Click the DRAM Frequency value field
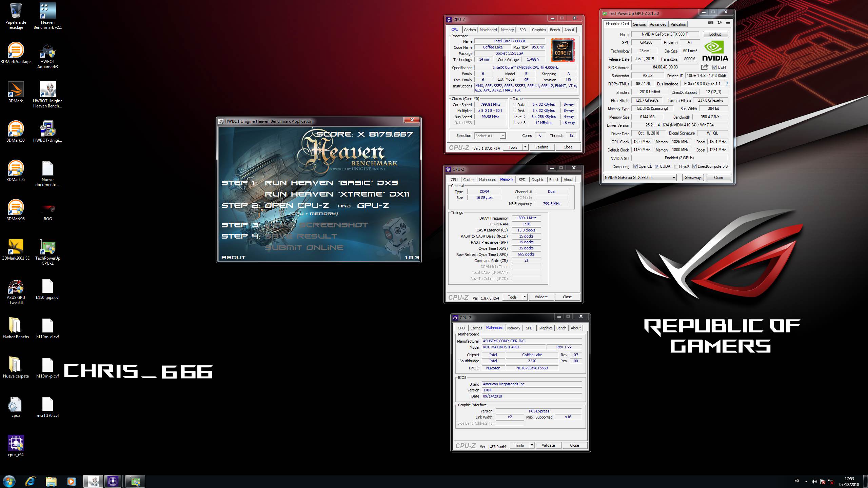The width and height of the screenshot is (868, 488). [526, 218]
